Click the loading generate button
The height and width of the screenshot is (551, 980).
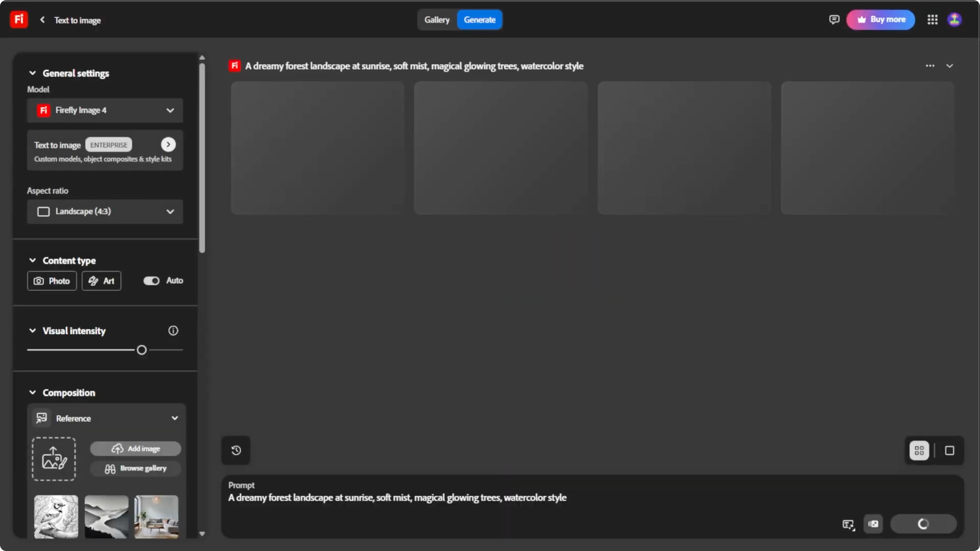[x=923, y=524]
